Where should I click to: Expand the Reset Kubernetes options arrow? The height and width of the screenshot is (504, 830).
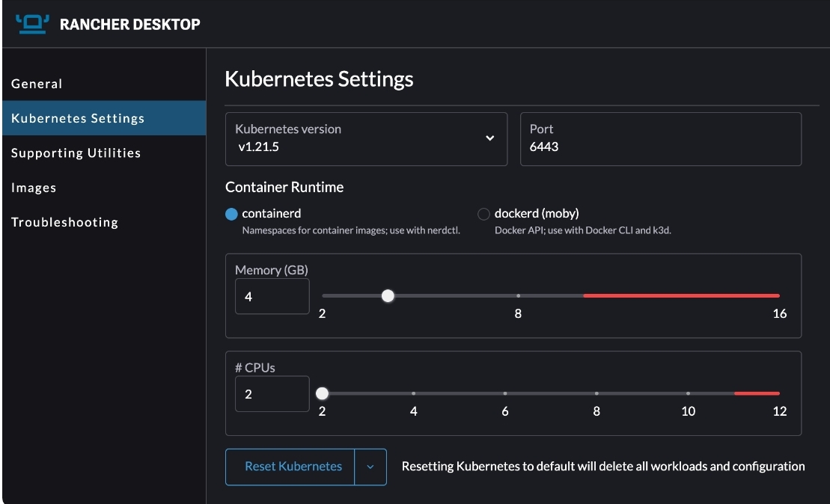pos(370,467)
